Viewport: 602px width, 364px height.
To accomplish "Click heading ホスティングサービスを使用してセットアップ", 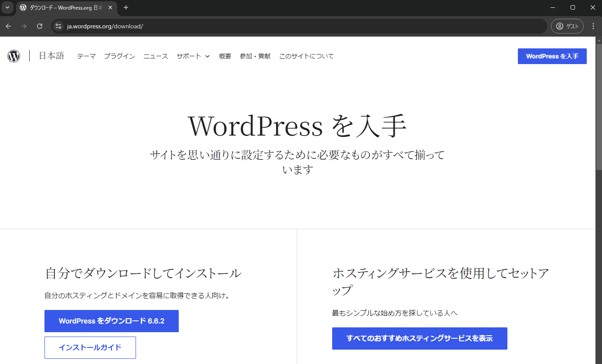I will pos(440,282).
